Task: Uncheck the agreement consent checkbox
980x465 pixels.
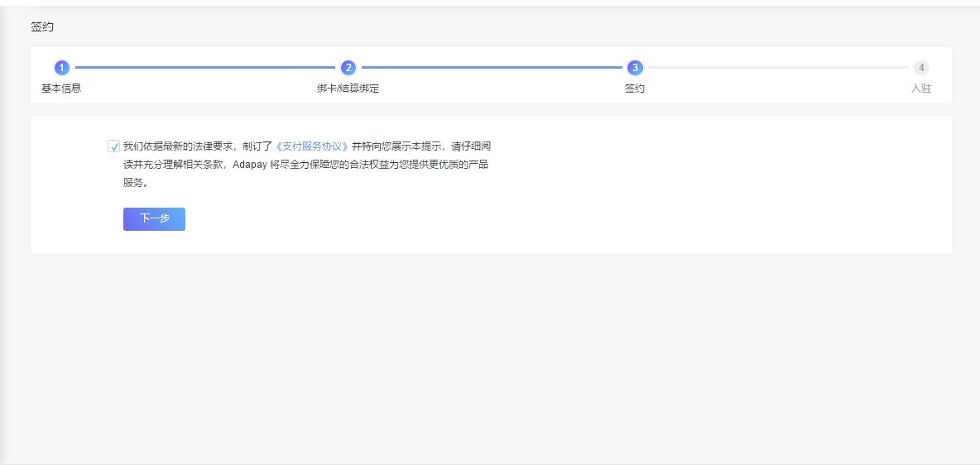Action: 113,147
